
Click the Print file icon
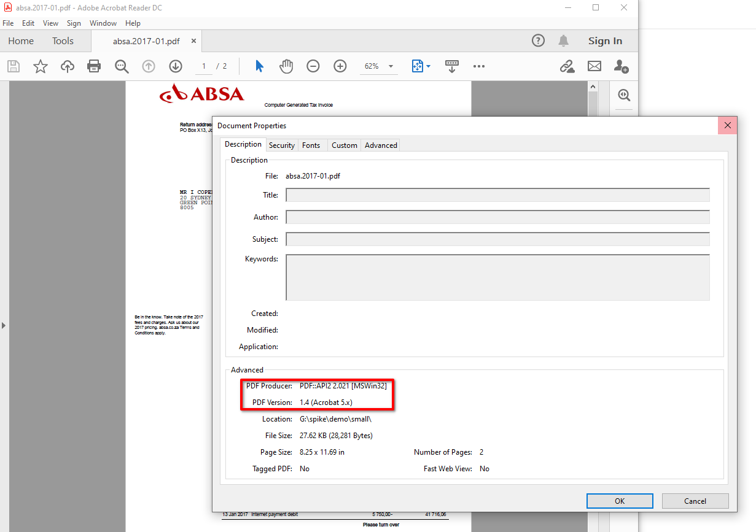(94, 66)
